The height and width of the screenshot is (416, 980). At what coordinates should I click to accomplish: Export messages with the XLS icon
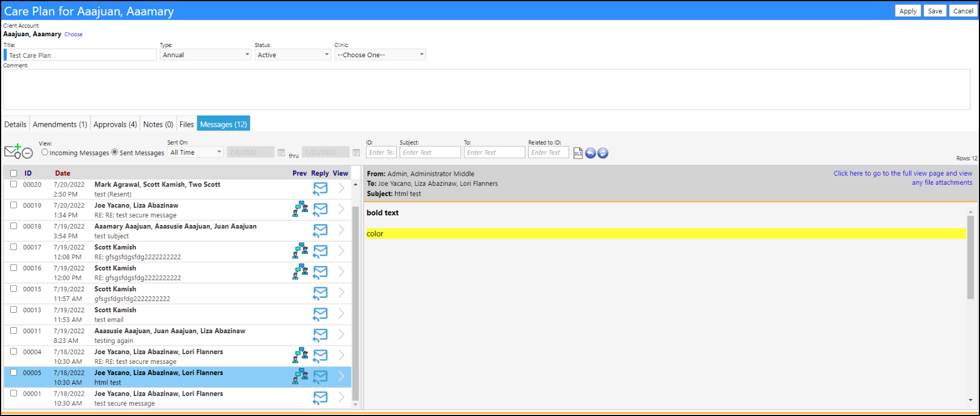578,153
